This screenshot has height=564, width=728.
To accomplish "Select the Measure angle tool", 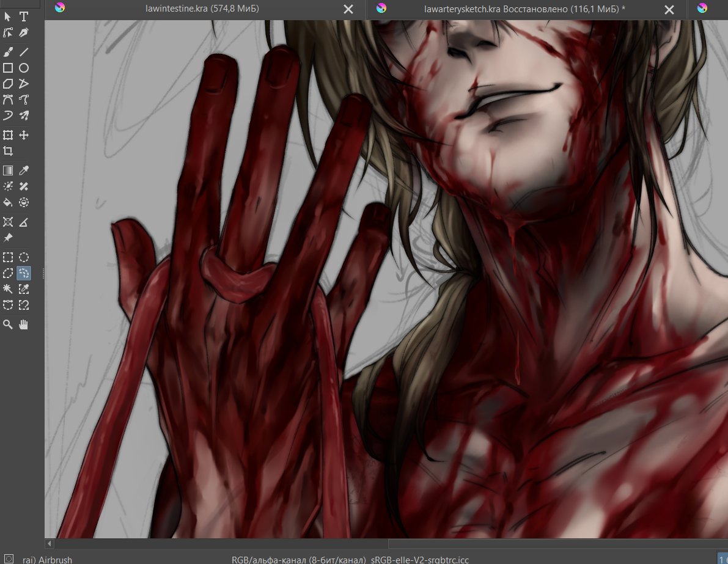I will (24, 222).
